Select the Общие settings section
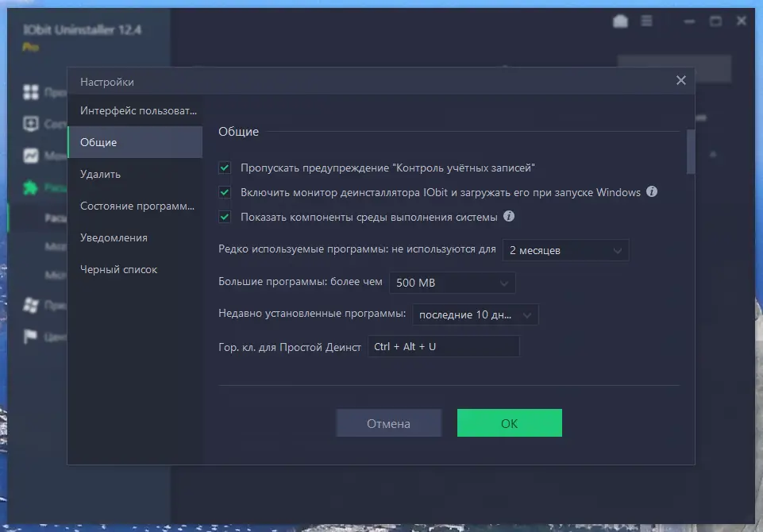The image size is (763, 532). [135, 142]
